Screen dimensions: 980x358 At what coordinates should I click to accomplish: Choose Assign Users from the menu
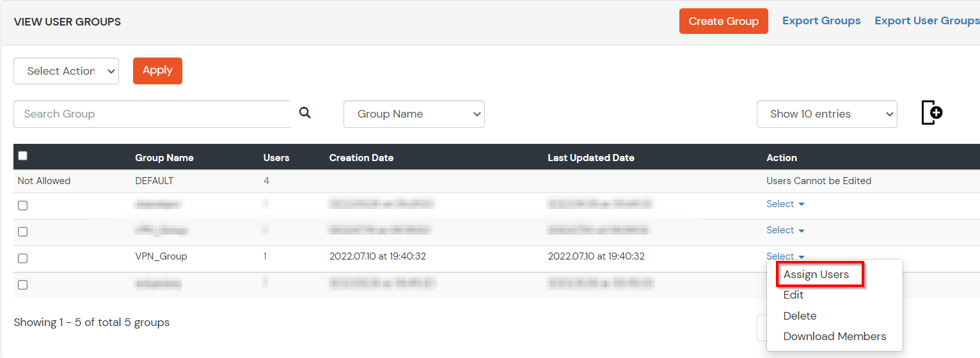816,274
